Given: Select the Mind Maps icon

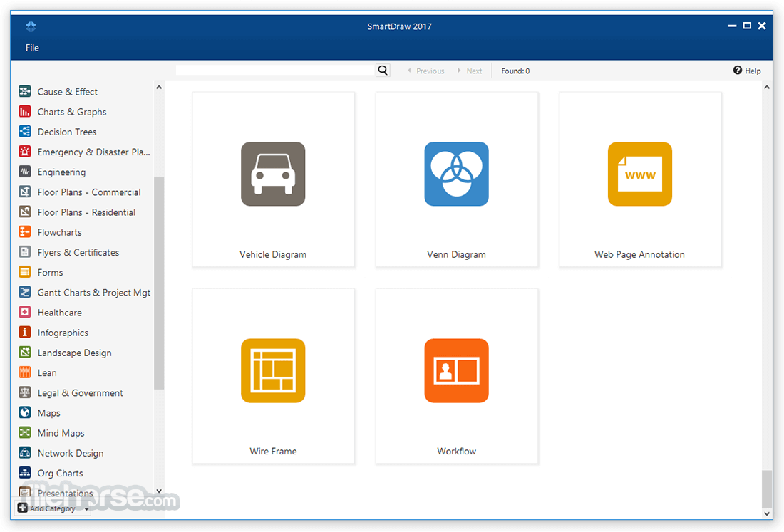Looking at the screenshot, I should 24,432.
